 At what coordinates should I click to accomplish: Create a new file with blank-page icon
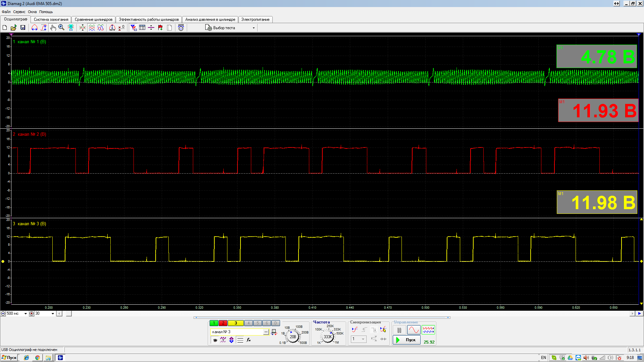pos(5,28)
